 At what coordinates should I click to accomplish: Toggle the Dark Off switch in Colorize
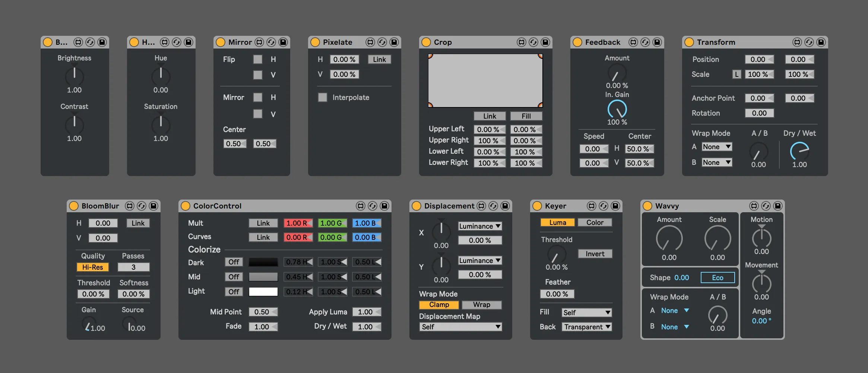point(234,262)
